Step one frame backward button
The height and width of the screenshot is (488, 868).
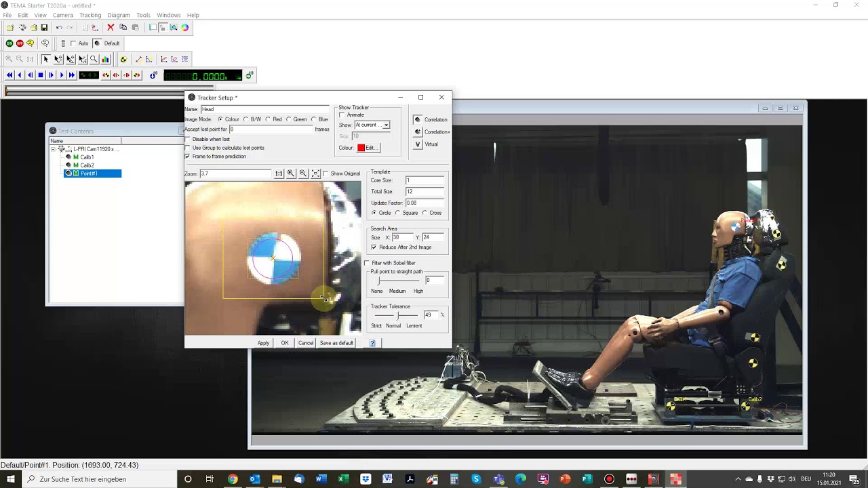coord(31,75)
